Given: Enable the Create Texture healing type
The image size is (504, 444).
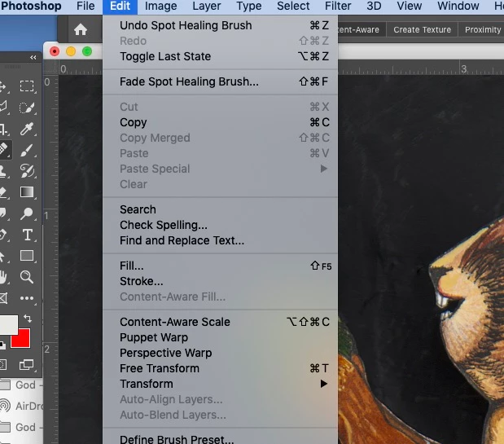Looking at the screenshot, I should point(422,29).
